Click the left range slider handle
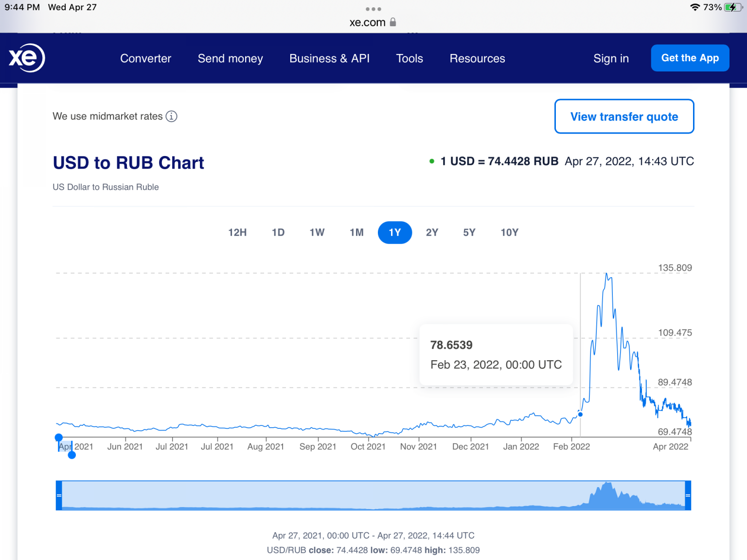This screenshot has height=560, width=747. tap(59, 495)
